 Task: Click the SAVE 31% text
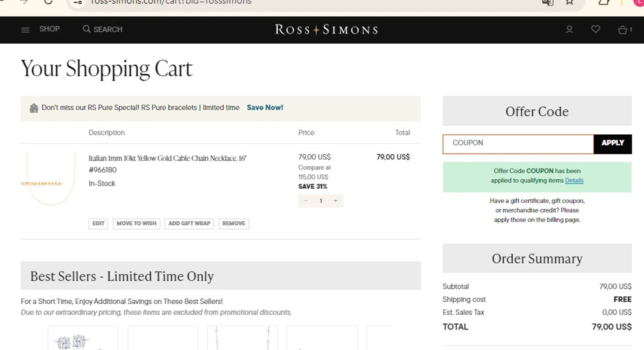(x=313, y=187)
